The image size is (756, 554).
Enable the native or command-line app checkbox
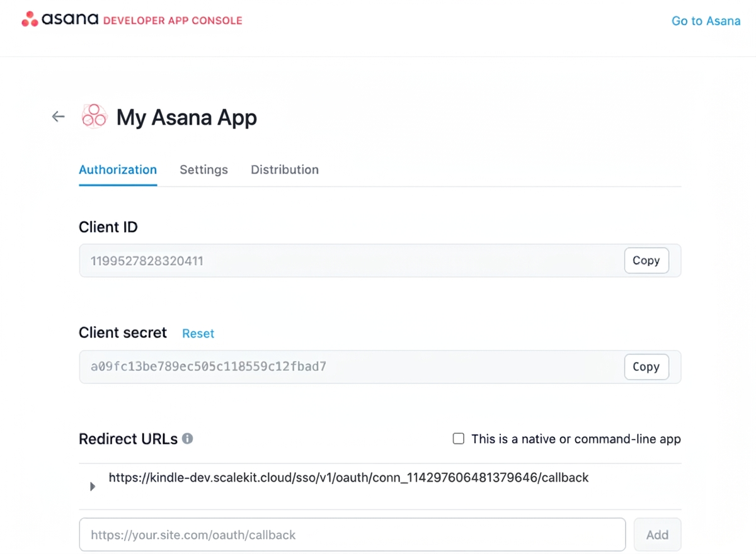coord(458,438)
